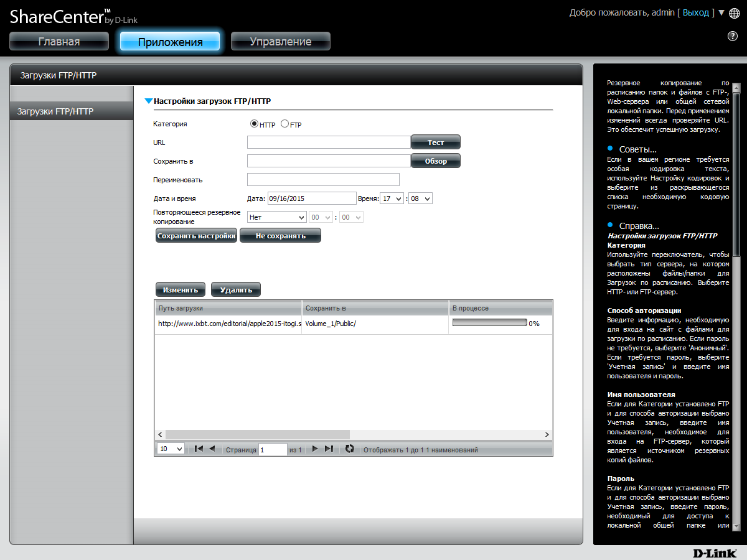
Task: Open the Главная tab
Action: [x=59, y=41]
